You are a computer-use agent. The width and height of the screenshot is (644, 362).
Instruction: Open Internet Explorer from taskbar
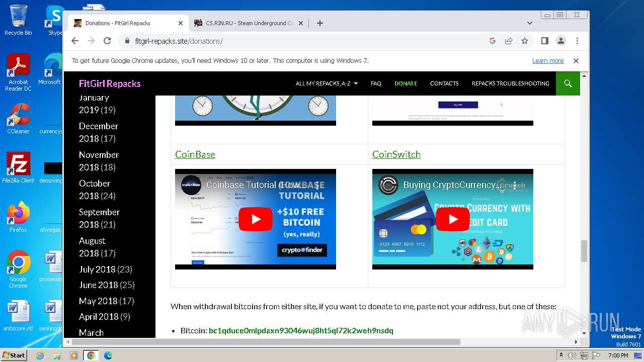tap(40, 355)
